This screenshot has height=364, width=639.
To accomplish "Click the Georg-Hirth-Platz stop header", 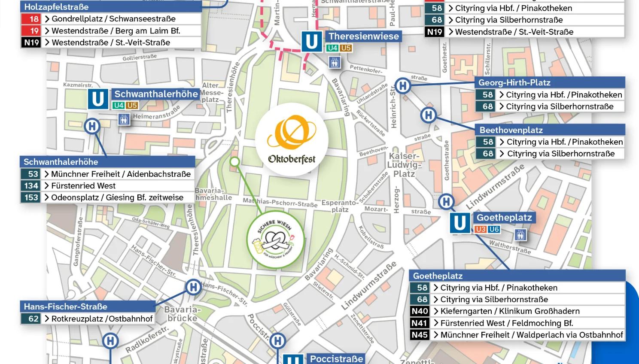I will pyautogui.click(x=550, y=82).
